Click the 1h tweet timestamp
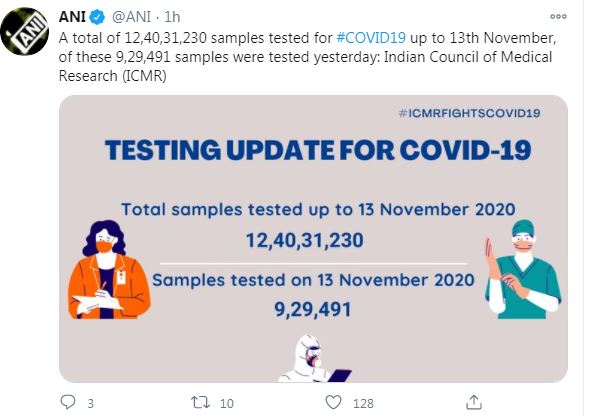Image resolution: width=589 pixels, height=415 pixels. click(172, 17)
